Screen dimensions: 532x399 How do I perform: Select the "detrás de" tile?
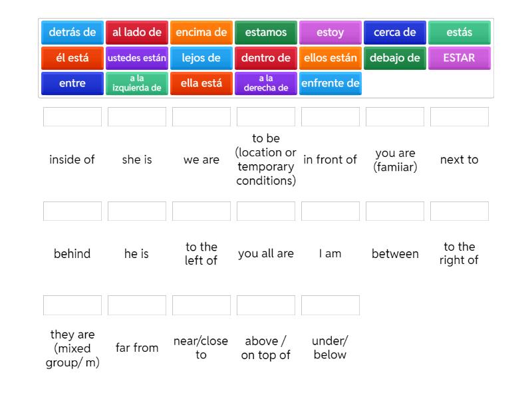(x=72, y=31)
